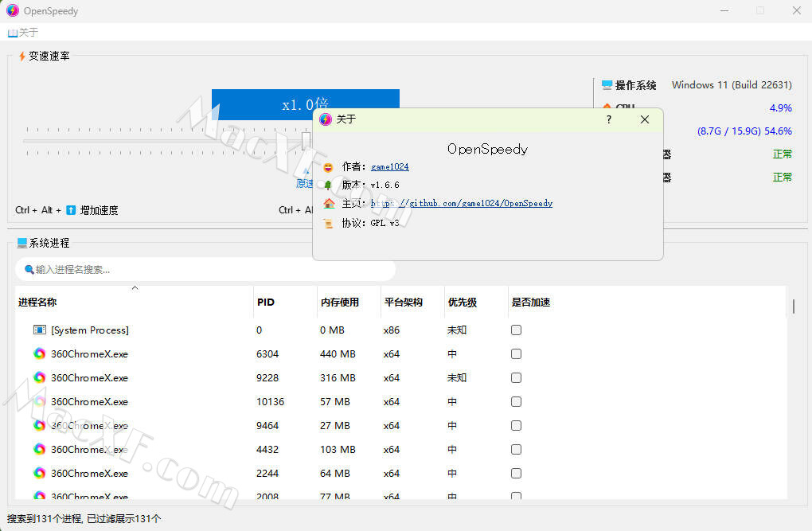The image size is (812, 531).
Task: Click the process list vertical scrollbar
Action: point(794,306)
